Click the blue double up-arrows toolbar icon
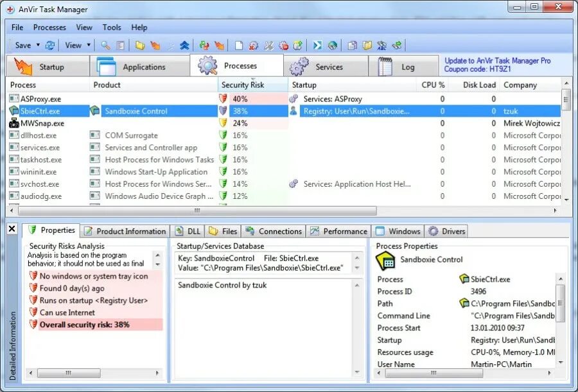578x392 pixels. 184,46
